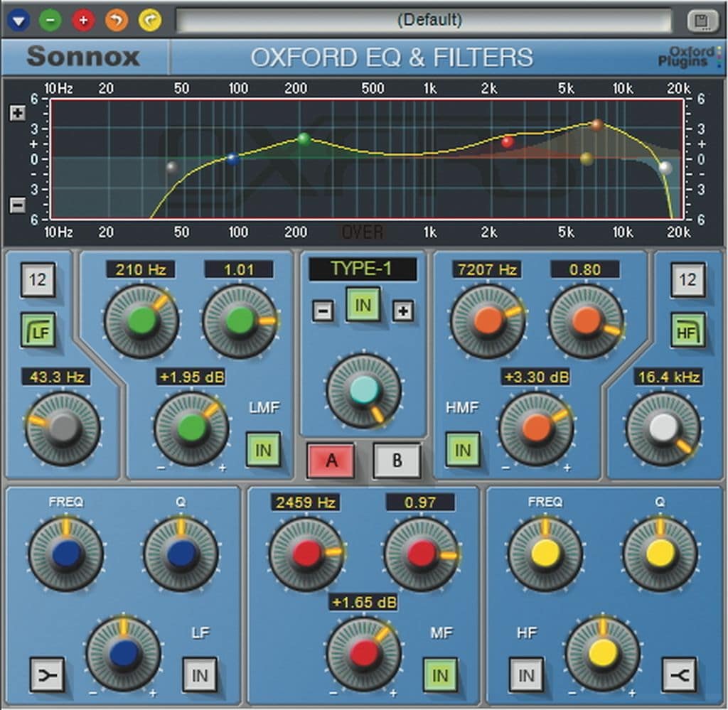This screenshot has height=710, width=728.
Task: Click the green LMF Q knob
Action: pos(240,321)
